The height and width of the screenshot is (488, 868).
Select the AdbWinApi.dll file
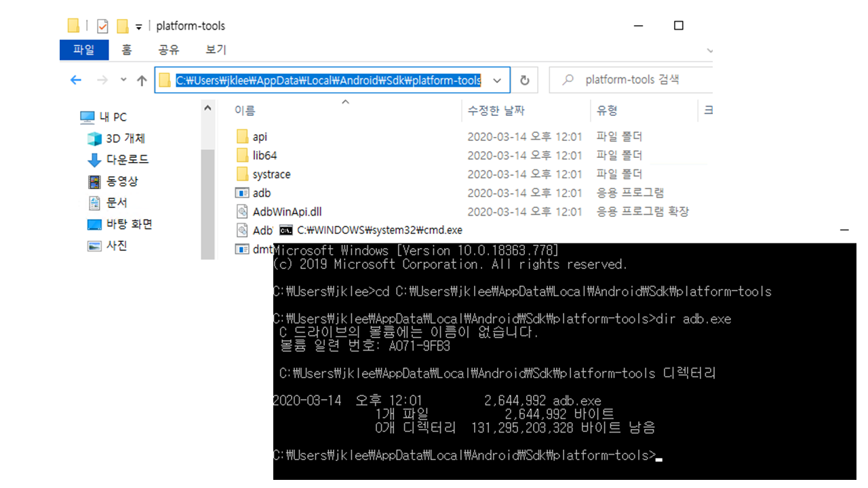(287, 211)
